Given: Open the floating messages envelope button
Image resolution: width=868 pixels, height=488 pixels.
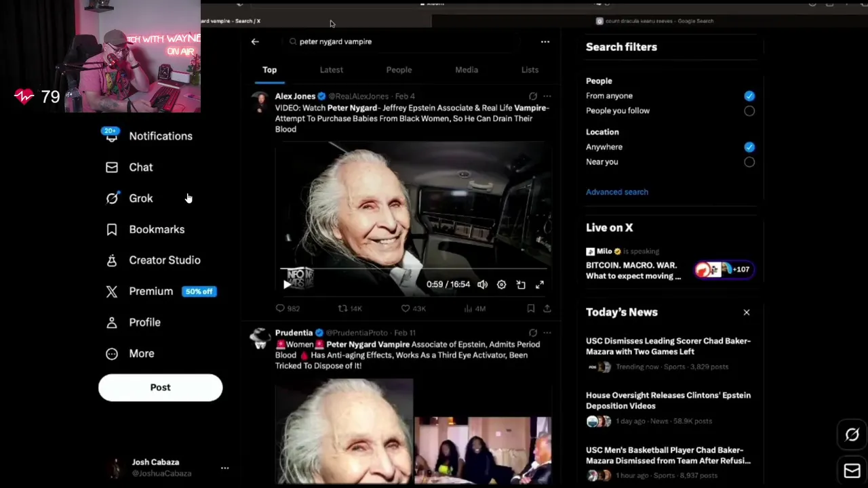Looking at the screenshot, I should click(x=852, y=470).
